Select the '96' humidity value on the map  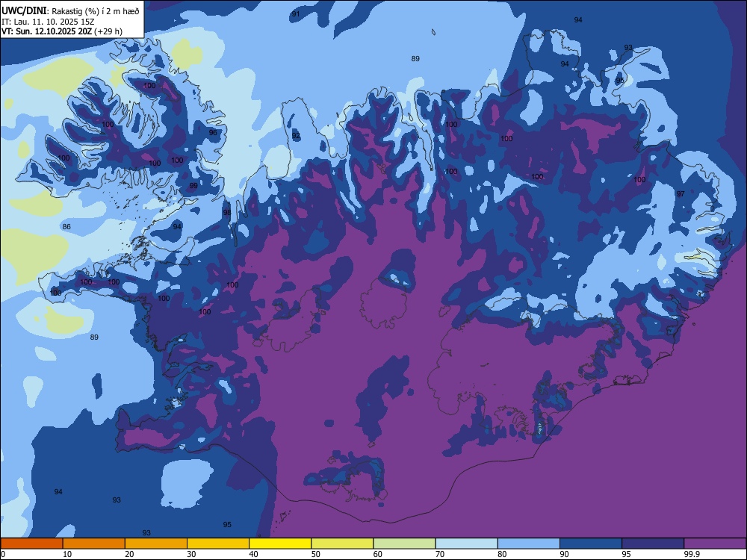(x=213, y=132)
